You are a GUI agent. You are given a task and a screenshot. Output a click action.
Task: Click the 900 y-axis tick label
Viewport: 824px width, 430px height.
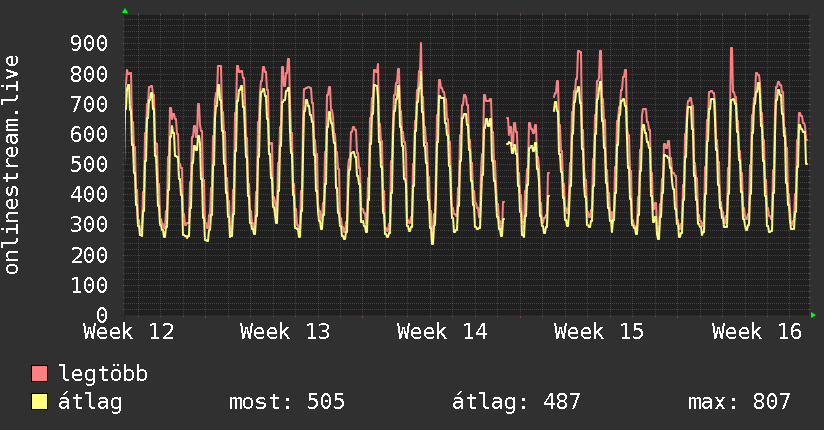89,44
